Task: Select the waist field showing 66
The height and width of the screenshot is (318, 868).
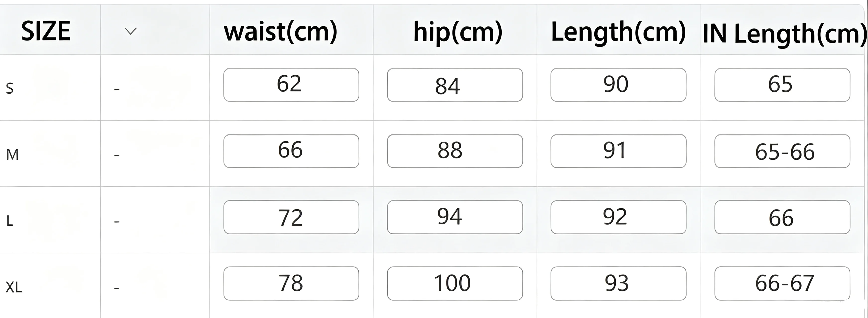Action: [291, 151]
